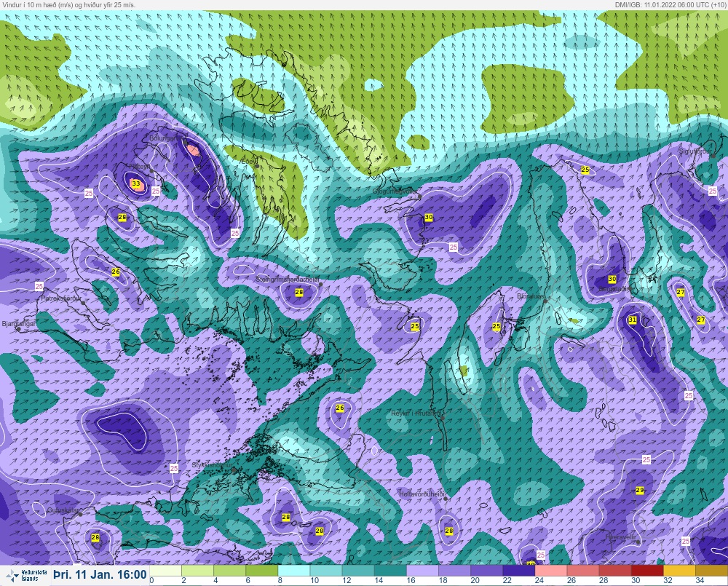Click the gust label 28 below Holtavörðuheiði
The image size is (728, 586).
click(449, 531)
